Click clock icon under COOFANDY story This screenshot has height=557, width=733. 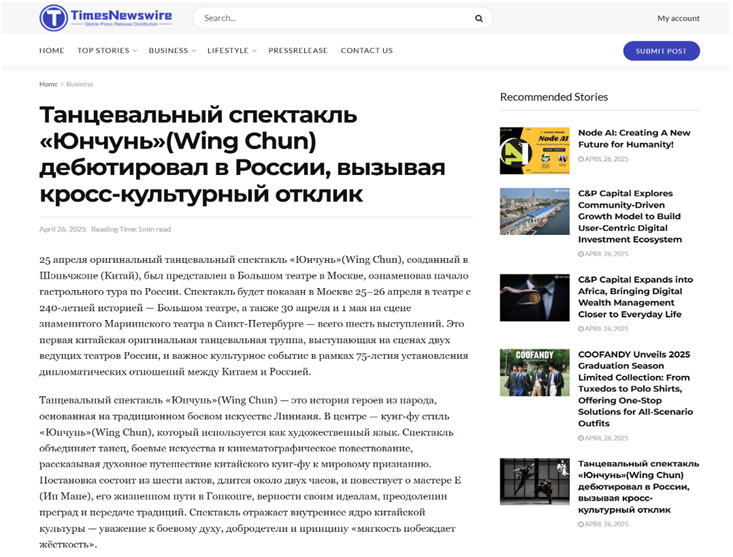click(x=581, y=438)
